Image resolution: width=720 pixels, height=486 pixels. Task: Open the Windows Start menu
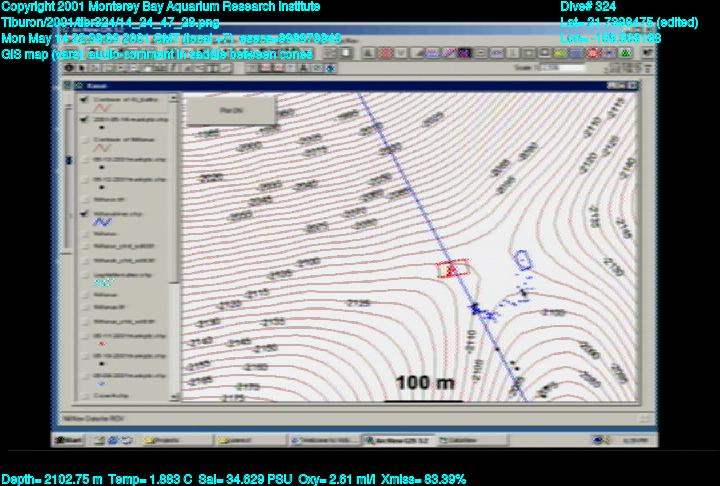click(x=68, y=439)
